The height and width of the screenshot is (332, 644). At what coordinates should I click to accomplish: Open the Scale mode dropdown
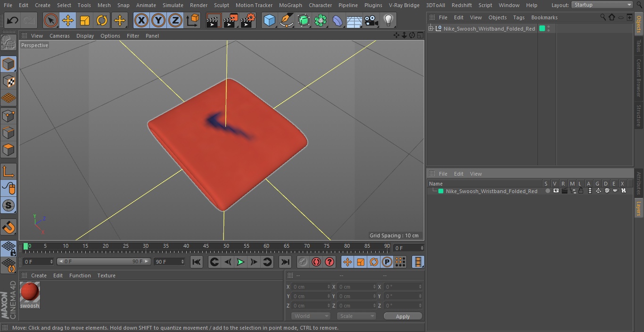[x=356, y=316]
